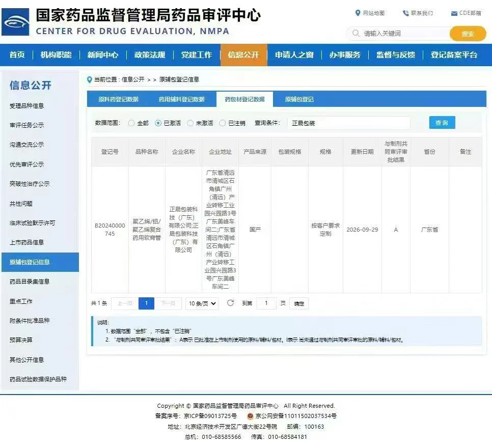Open 受理品种信息 in sidebar
Screen dimensions: 492x448
tap(26, 106)
